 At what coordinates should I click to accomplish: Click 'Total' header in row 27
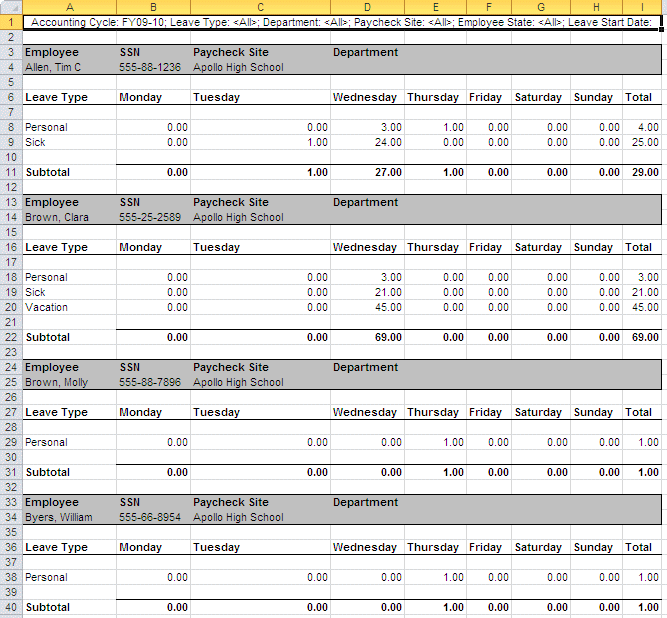click(x=638, y=413)
